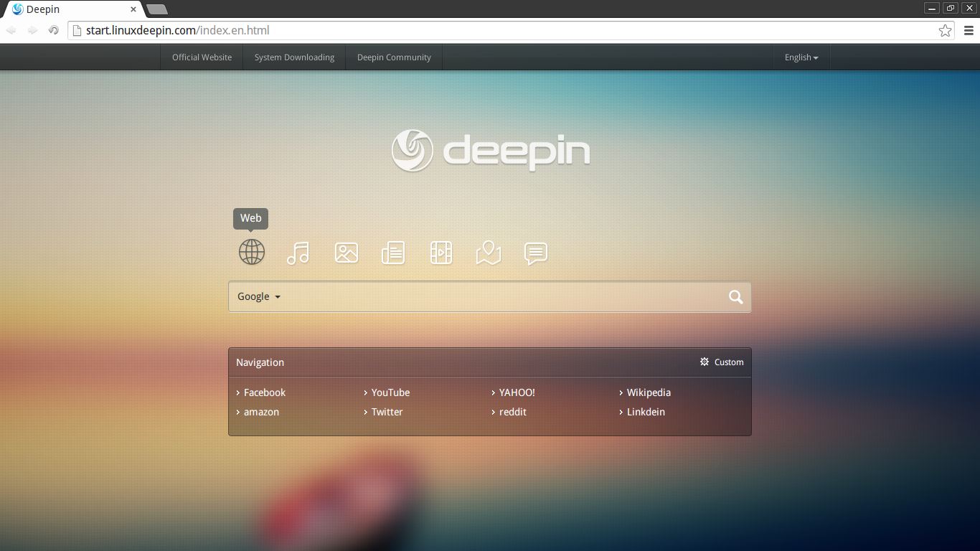Viewport: 980px width, 551px height.
Task: Open the Facebook navigation link
Action: [265, 392]
